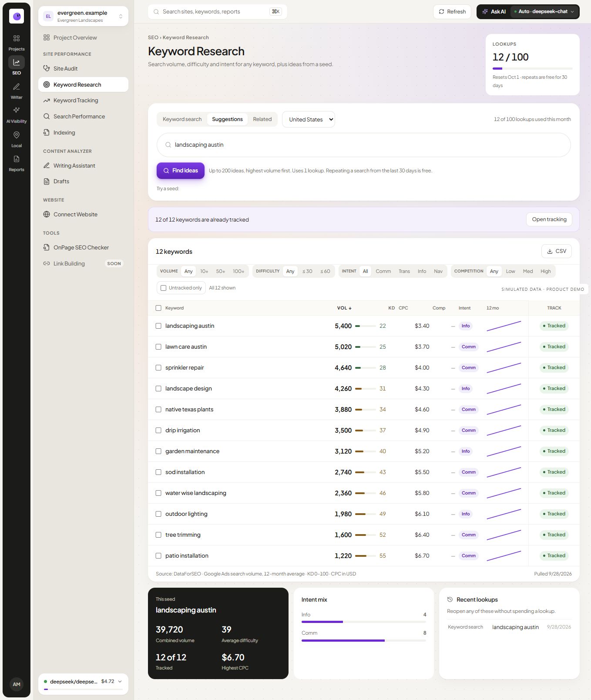Viewport: 591px width, 700px height.
Task: Launch the Writing Assistant
Action: [x=83, y=165]
